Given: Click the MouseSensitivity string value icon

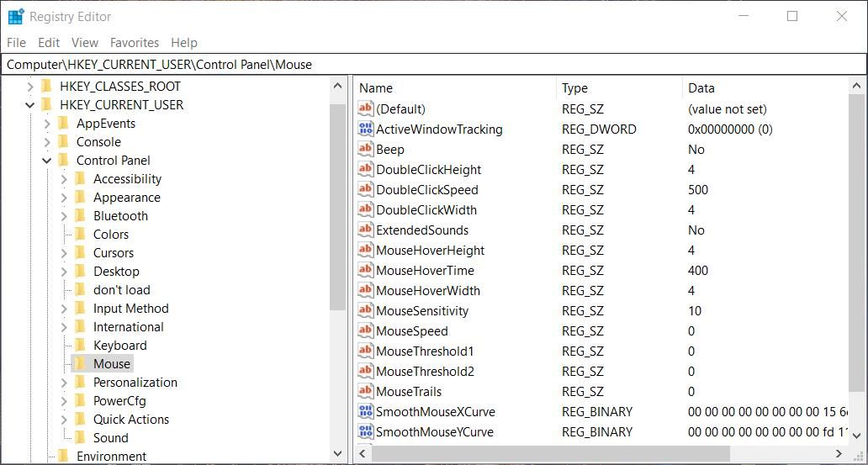Looking at the screenshot, I should click(x=365, y=311).
